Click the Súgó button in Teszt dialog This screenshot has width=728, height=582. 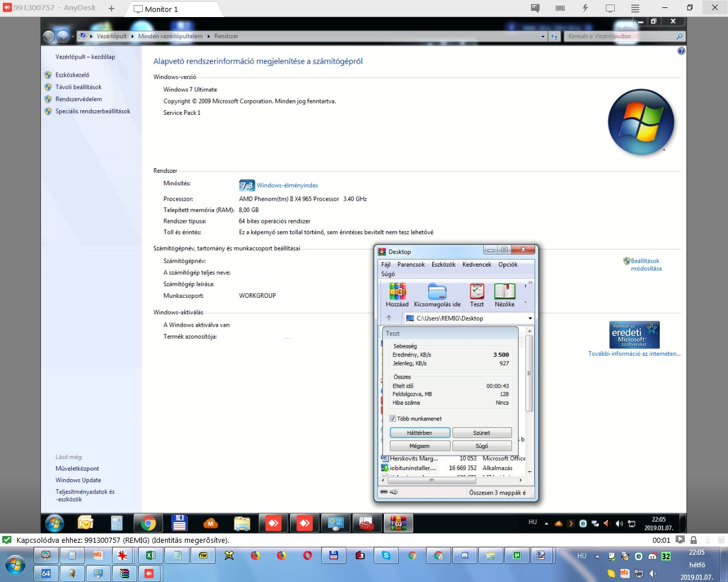click(482, 446)
